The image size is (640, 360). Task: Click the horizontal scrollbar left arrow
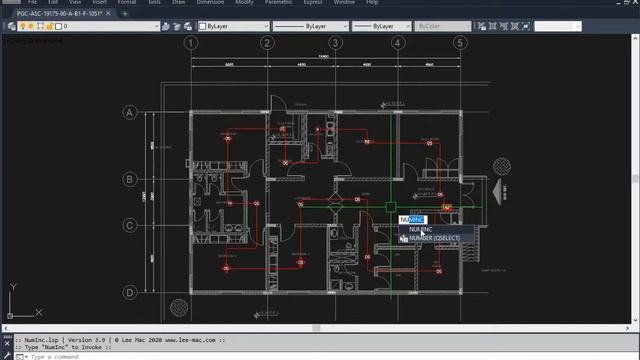pyautogui.click(x=6, y=328)
